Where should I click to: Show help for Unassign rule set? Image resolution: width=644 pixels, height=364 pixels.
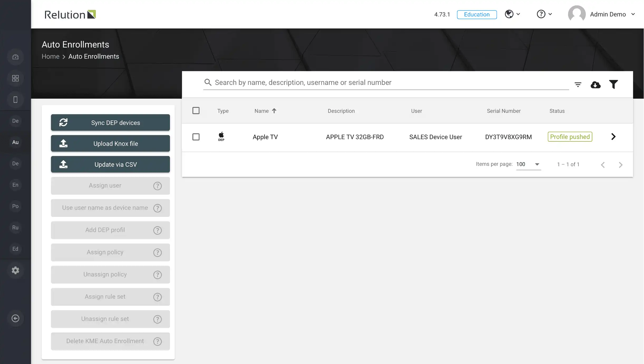tap(157, 319)
